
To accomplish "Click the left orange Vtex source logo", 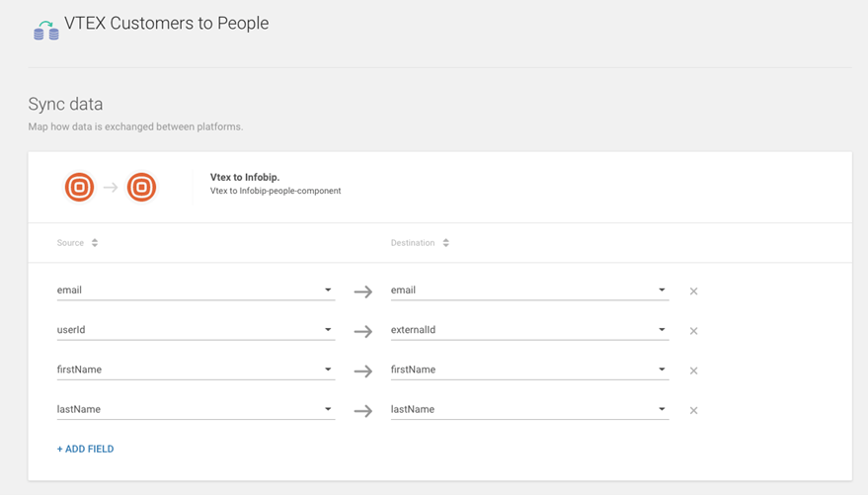I will (79, 187).
